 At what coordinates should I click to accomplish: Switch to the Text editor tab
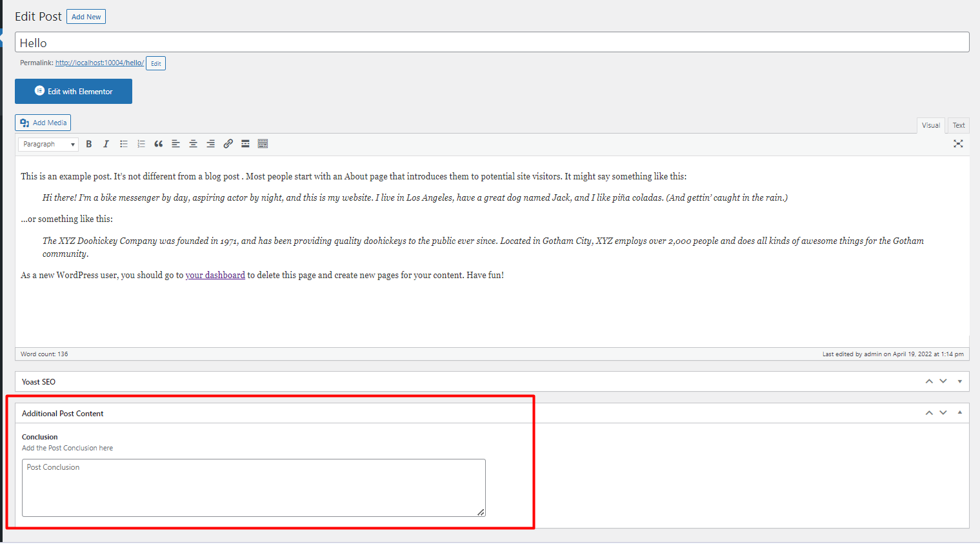(957, 125)
